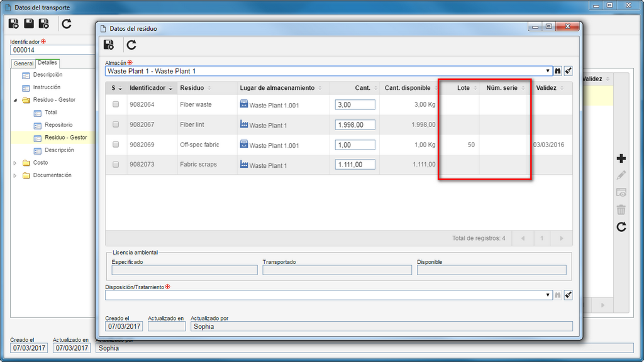Viewport: 644px width, 362px height.
Task: Click the Costo folder icon
Action: point(26,163)
